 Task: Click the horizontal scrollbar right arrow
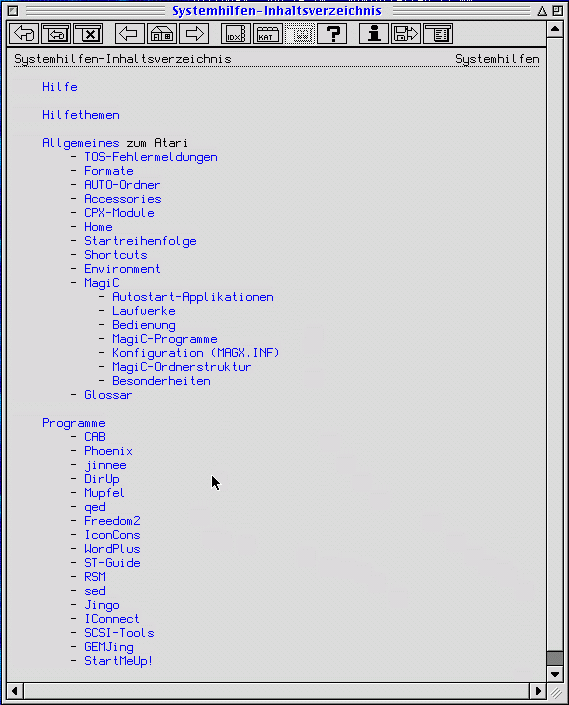(x=538, y=691)
